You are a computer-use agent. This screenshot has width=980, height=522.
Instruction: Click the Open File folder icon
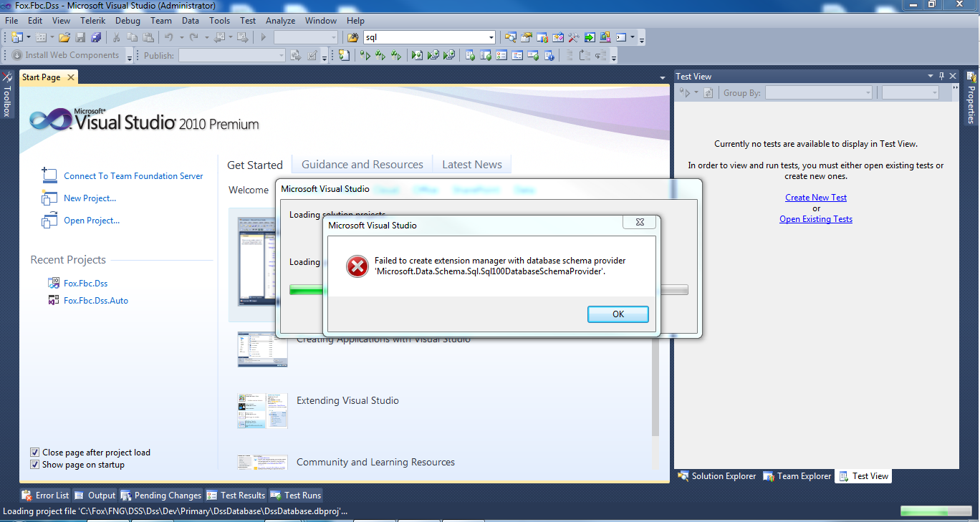[64, 37]
